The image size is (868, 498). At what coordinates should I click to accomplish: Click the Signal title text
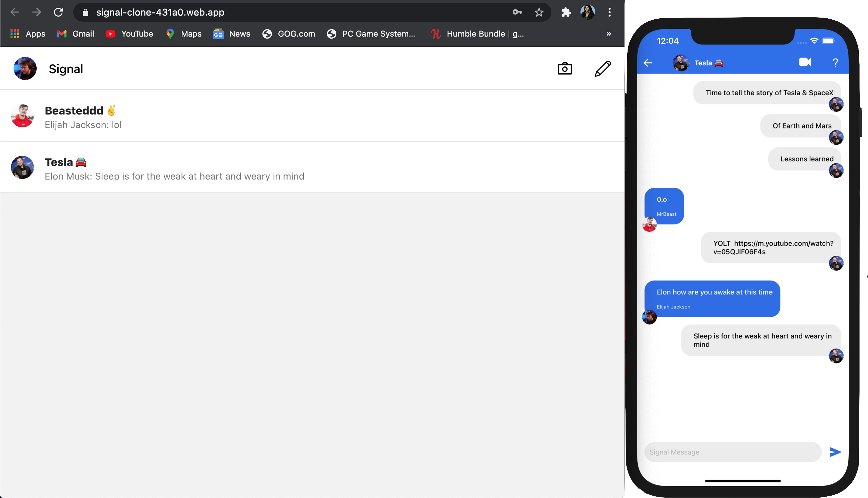[66, 69]
